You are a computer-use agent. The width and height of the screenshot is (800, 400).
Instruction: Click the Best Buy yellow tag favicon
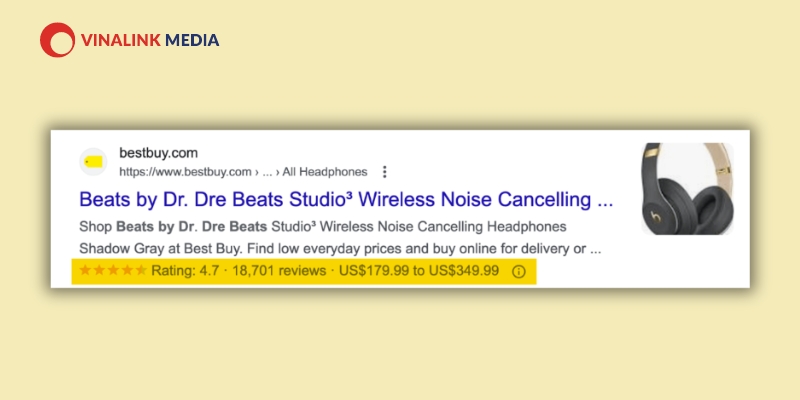coord(93,162)
